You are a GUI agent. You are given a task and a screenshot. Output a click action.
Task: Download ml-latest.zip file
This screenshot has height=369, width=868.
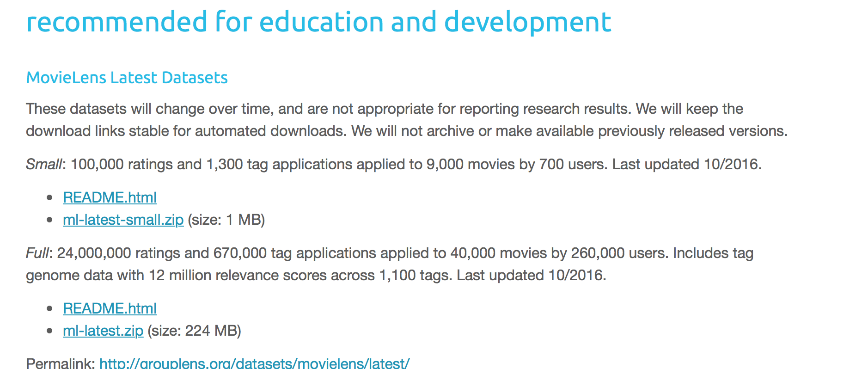103,331
